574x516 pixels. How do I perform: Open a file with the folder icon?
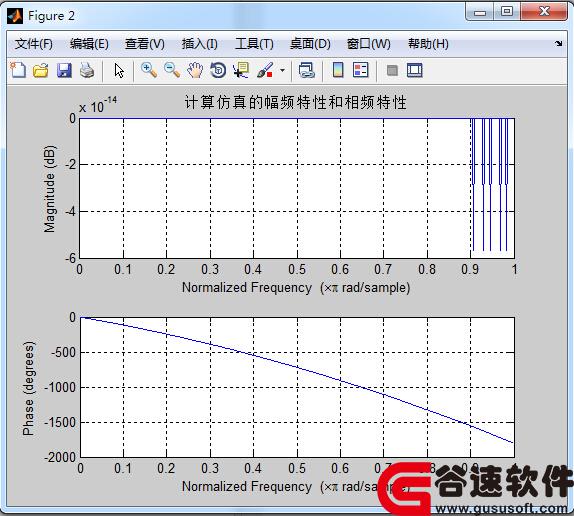[x=41, y=70]
